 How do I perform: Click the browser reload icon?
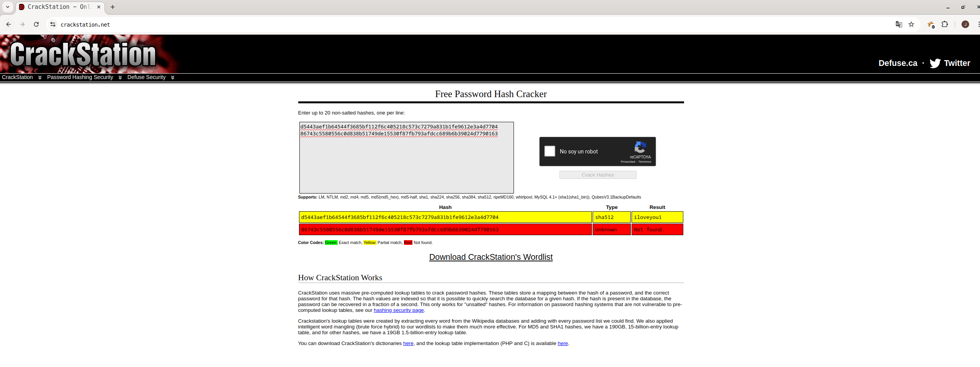point(36,24)
